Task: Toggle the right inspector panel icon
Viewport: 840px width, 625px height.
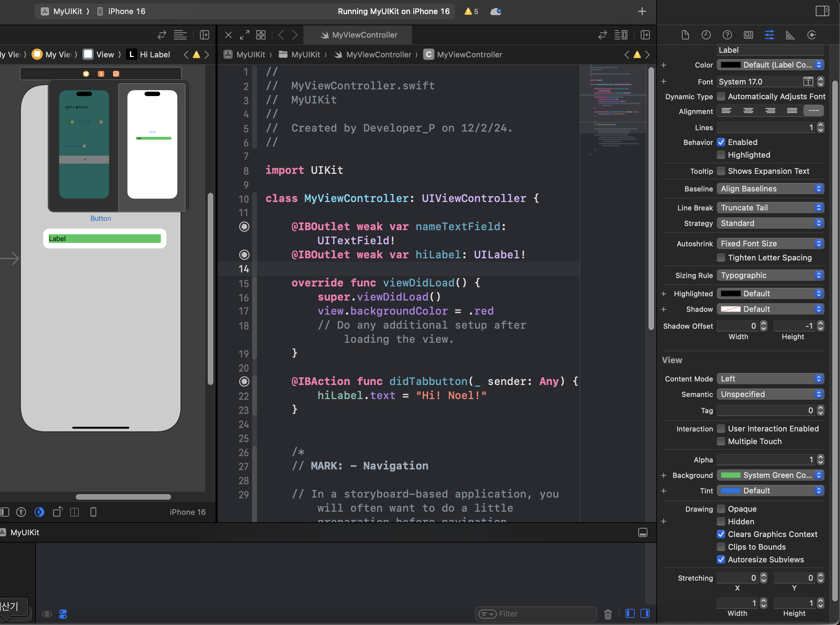Action: [x=822, y=11]
